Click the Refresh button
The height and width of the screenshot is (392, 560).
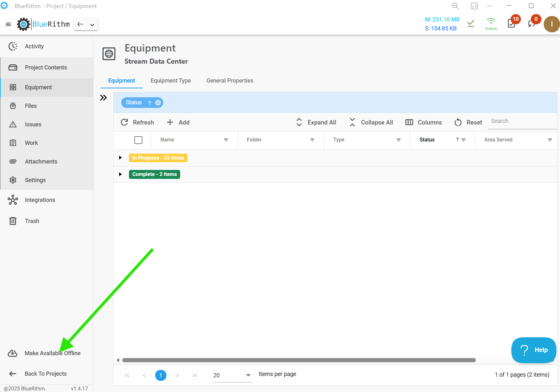coord(137,122)
